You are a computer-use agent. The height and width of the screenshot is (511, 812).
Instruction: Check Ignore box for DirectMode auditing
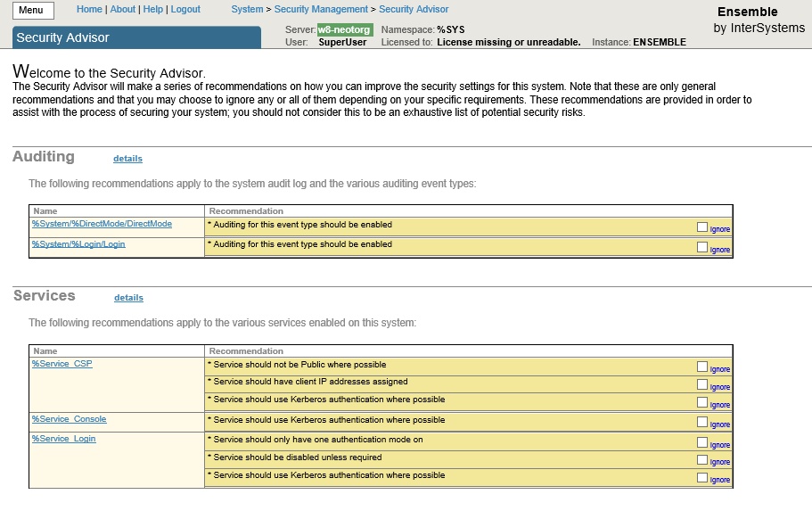pos(702,227)
